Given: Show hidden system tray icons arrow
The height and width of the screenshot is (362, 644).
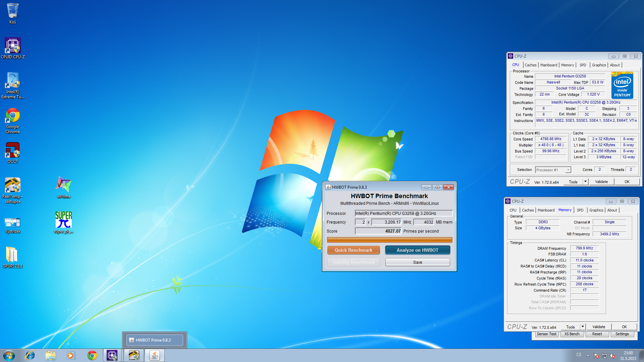Looking at the screenshot, I should (x=588, y=356).
